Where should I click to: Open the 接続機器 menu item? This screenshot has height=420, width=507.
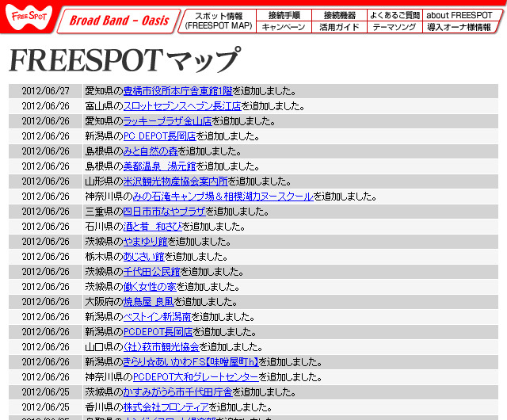[340, 15]
